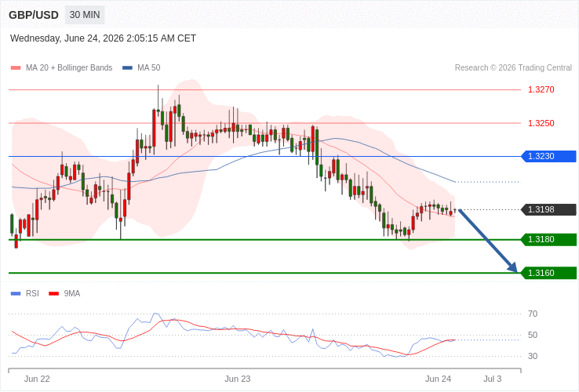Viewport: 579px width, 392px height.
Task: Click the 1.3270 resistance level label
Action: pos(541,89)
